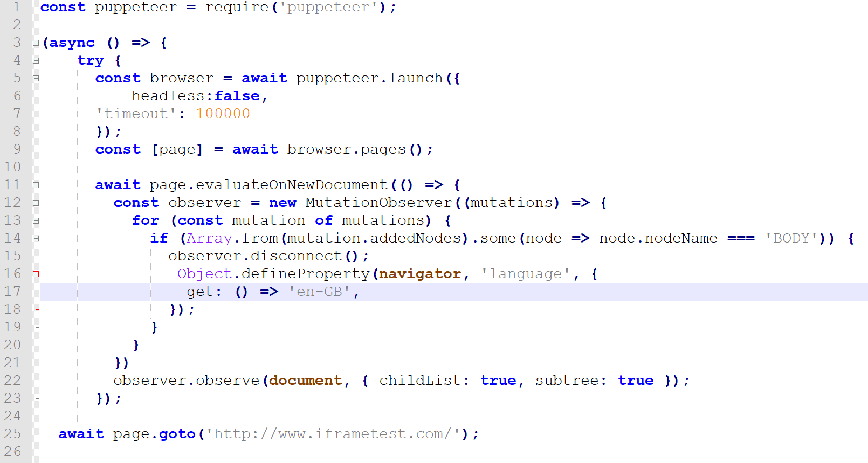Click [page] on line 9
Viewport: 868px width, 463px height.
point(177,150)
